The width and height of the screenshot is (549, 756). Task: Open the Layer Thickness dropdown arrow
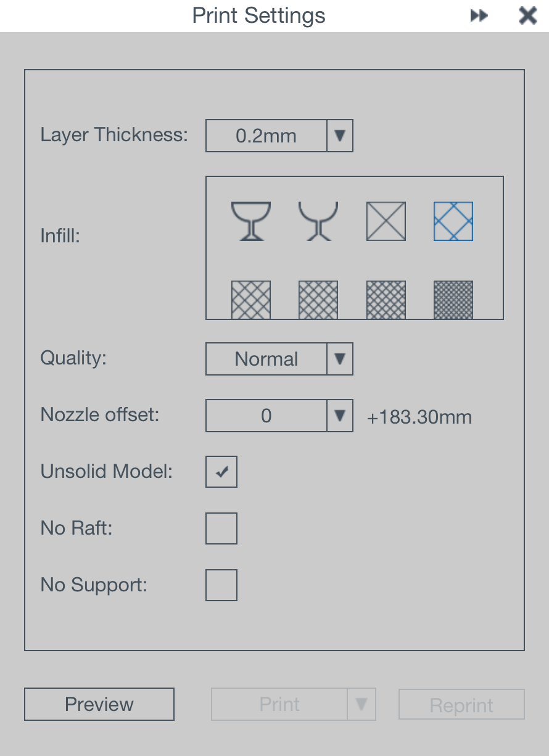(339, 136)
